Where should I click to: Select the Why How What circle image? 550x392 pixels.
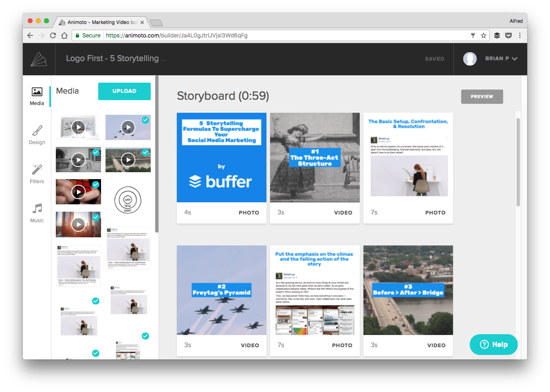pyautogui.click(x=128, y=200)
